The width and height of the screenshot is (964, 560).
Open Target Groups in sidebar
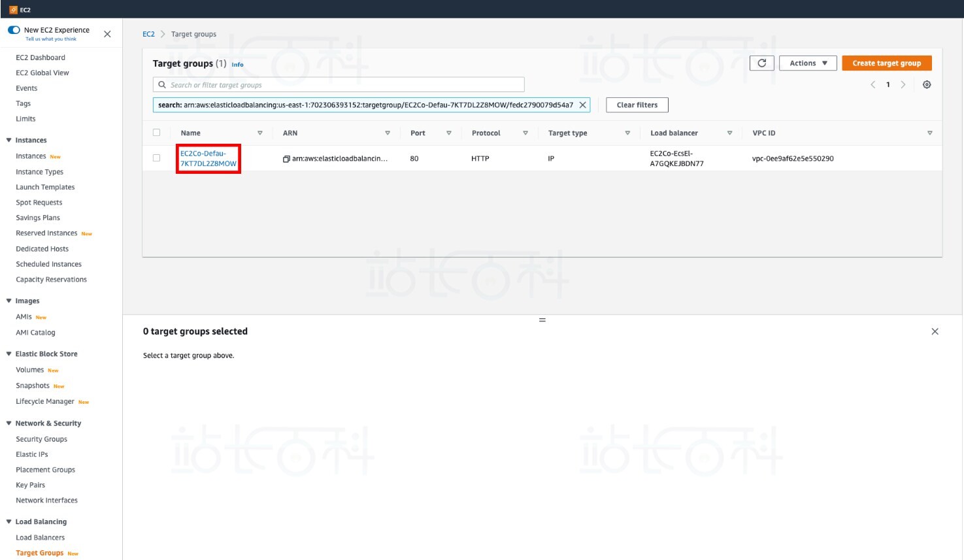39,553
